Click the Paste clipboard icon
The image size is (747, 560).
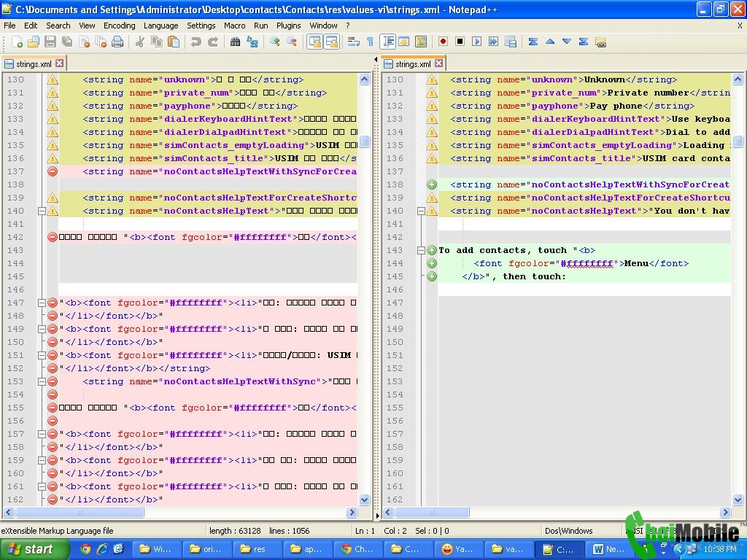(x=174, y=42)
